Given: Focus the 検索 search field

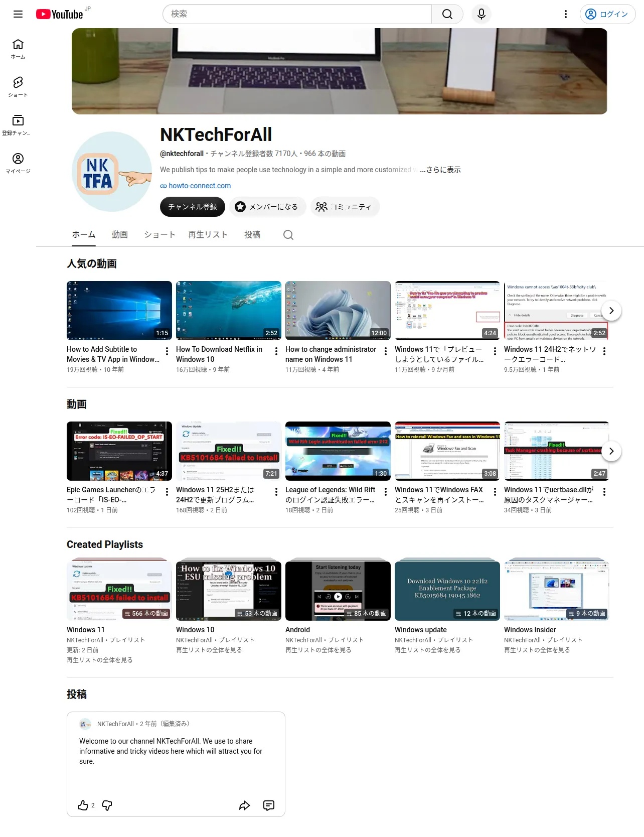Looking at the screenshot, I should coord(297,14).
